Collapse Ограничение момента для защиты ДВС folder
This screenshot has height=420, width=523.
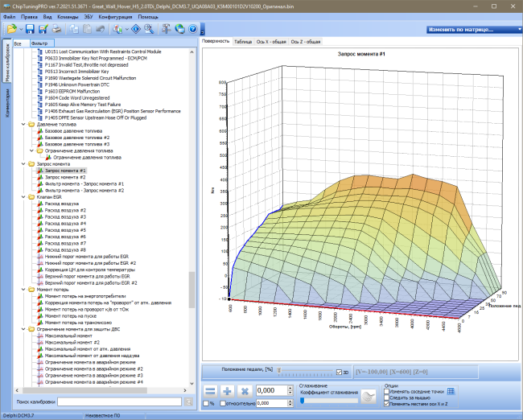[x=23, y=329]
